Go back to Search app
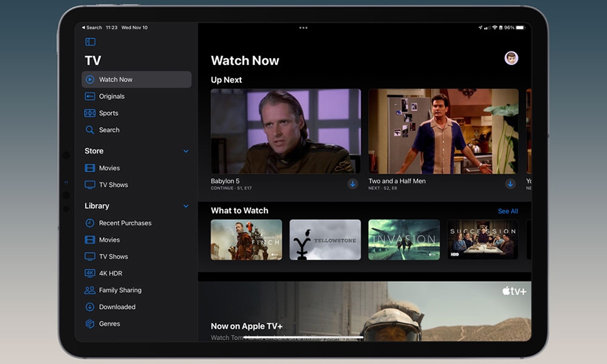 click(x=92, y=27)
